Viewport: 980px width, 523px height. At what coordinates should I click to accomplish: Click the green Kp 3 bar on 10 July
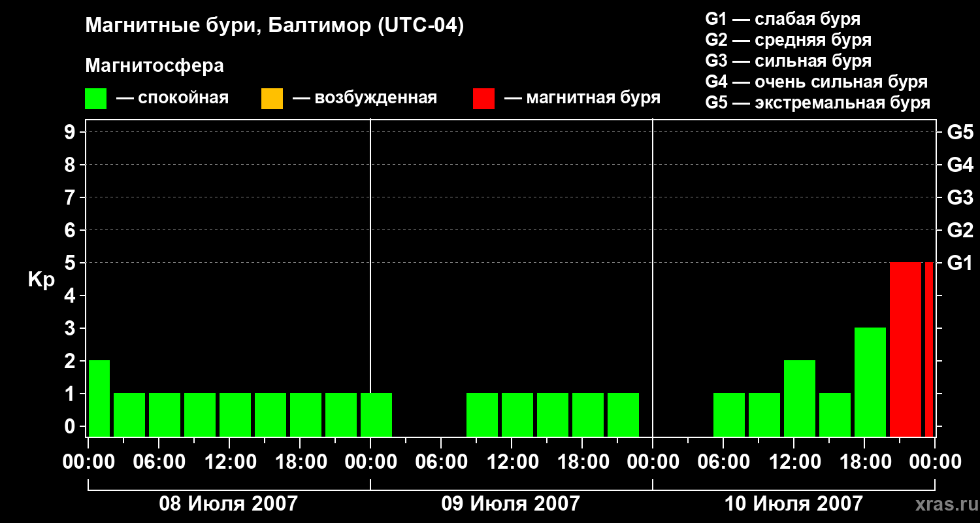[870, 382]
